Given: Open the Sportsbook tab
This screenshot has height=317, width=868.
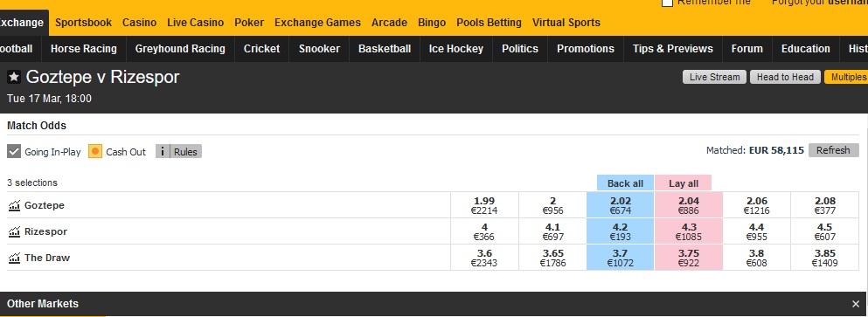Looking at the screenshot, I should point(84,23).
